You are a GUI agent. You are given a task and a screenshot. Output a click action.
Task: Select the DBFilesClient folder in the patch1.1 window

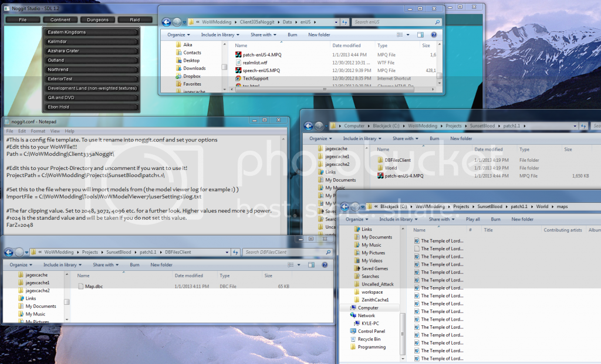(397, 160)
